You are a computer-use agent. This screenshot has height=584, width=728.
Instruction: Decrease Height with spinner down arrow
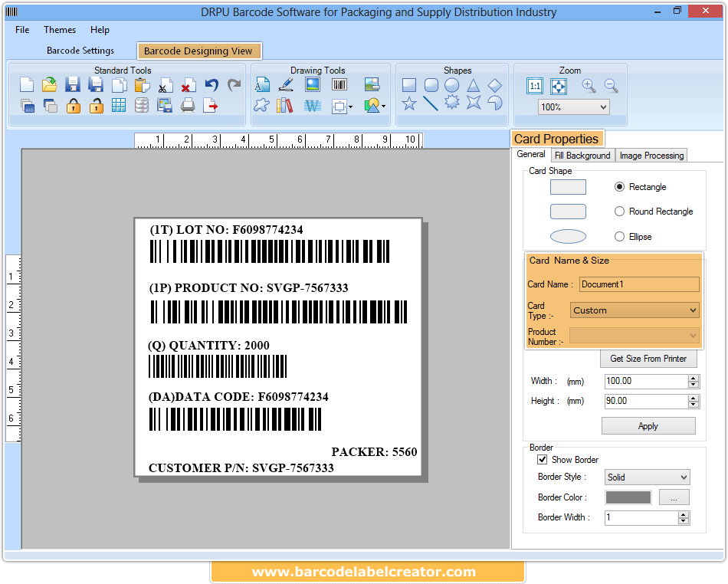coord(694,405)
